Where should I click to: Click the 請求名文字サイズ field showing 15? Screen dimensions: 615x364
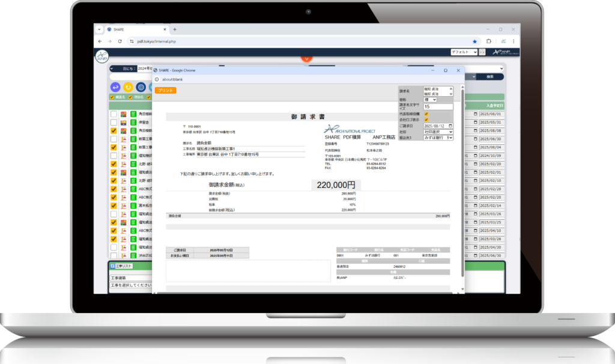tap(438, 107)
